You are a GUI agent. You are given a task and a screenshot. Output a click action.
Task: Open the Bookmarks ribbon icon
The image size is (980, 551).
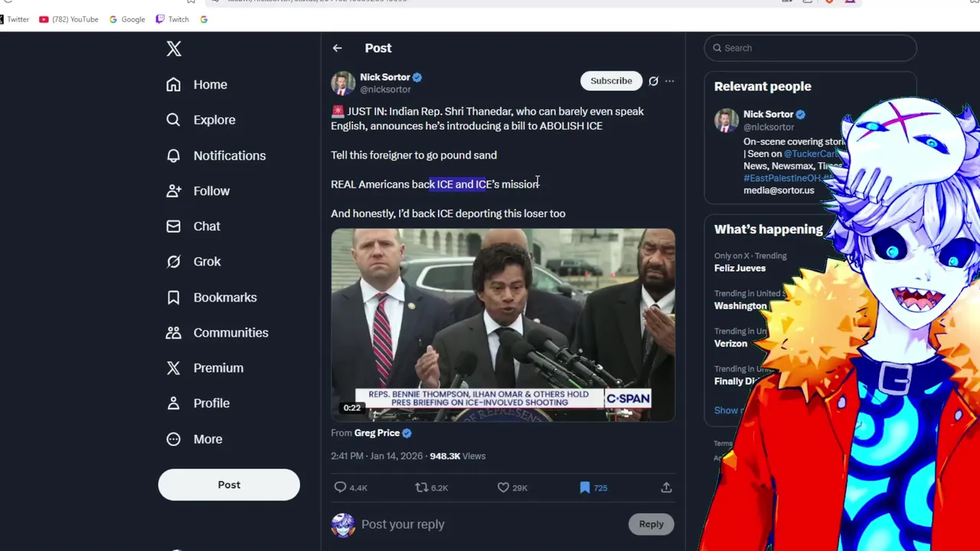[174, 297]
